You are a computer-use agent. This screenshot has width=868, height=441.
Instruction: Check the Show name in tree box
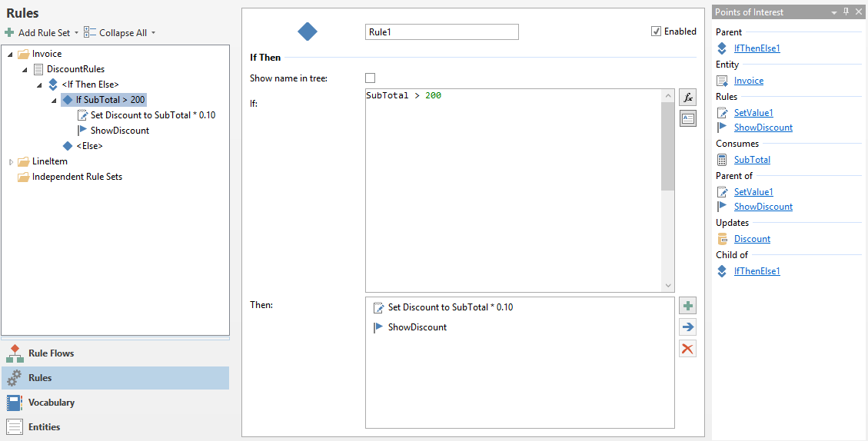click(x=371, y=78)
